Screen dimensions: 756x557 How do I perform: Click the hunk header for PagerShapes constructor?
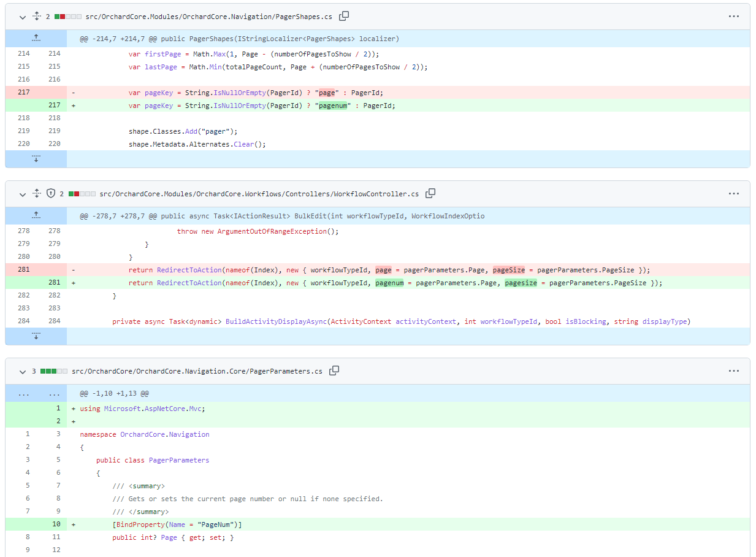(239, 39)
